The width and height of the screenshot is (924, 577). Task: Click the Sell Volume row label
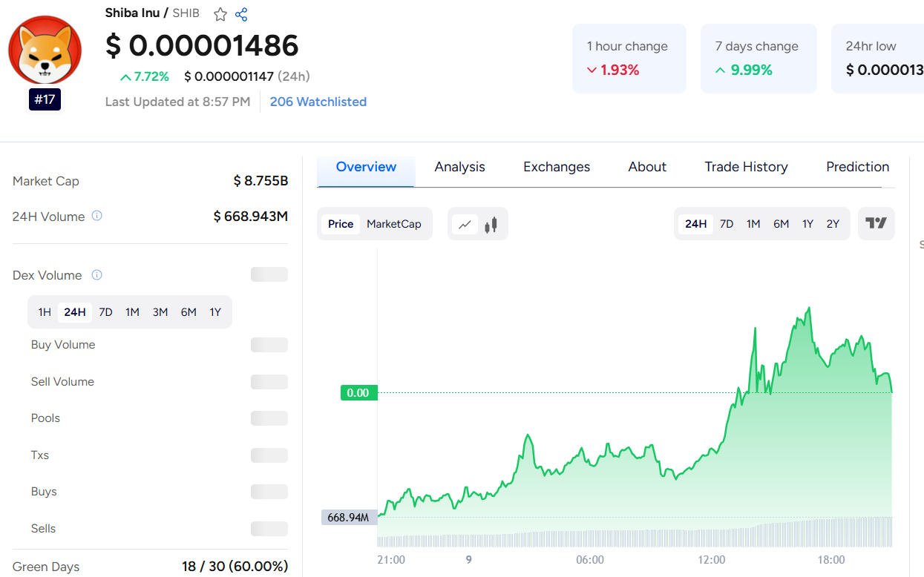[x=62, y=382]
